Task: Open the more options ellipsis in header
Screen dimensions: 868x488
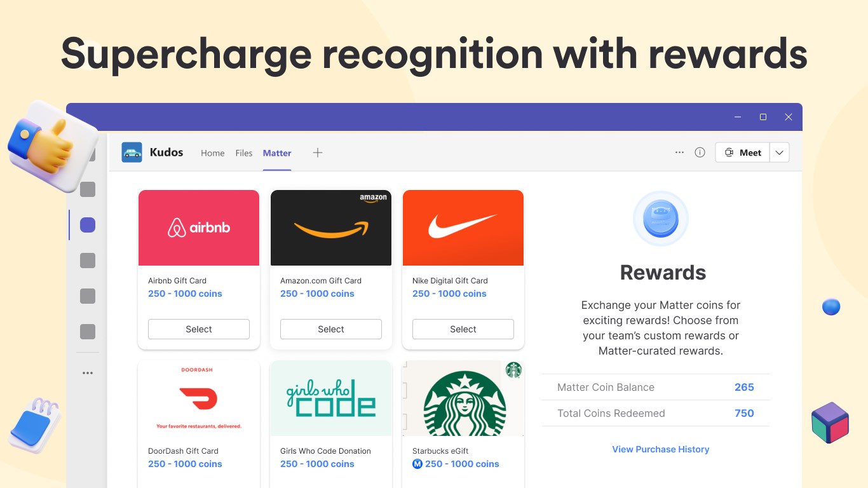Action: [679, 152]
